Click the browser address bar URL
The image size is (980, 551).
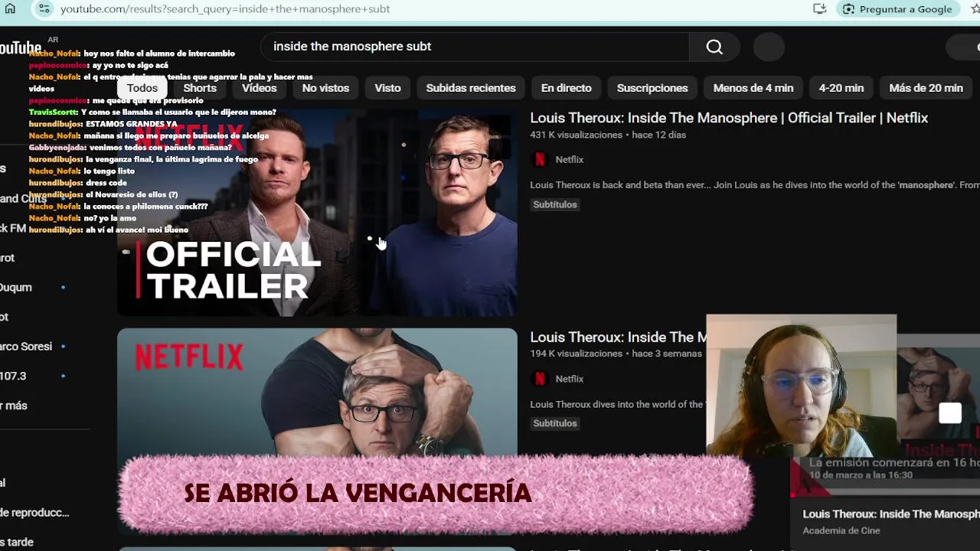pos(225,9)
